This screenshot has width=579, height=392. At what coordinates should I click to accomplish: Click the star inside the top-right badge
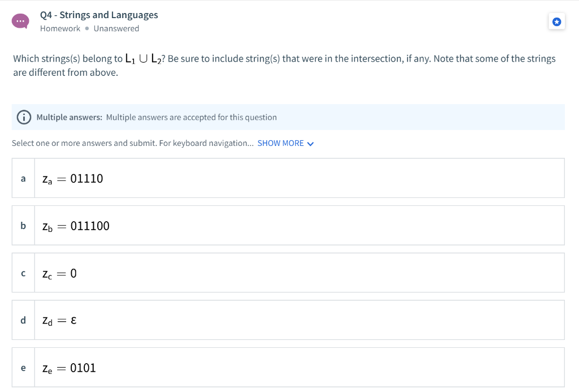click(556, 21)
